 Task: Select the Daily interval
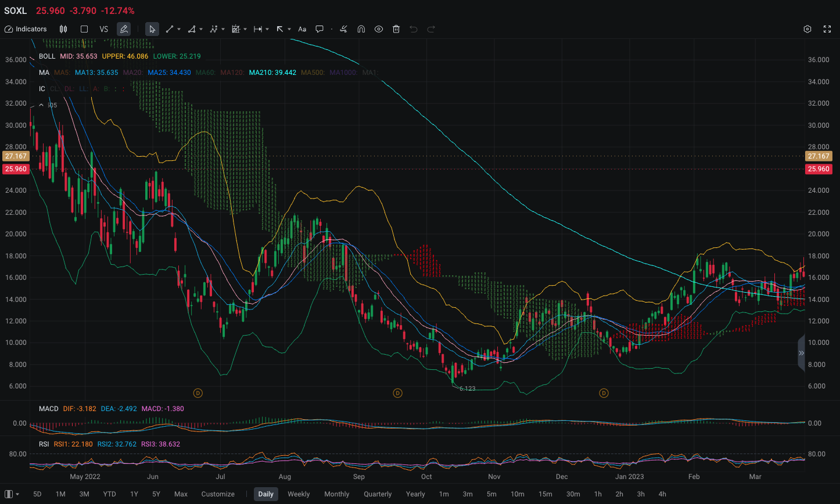pos(266,494)
